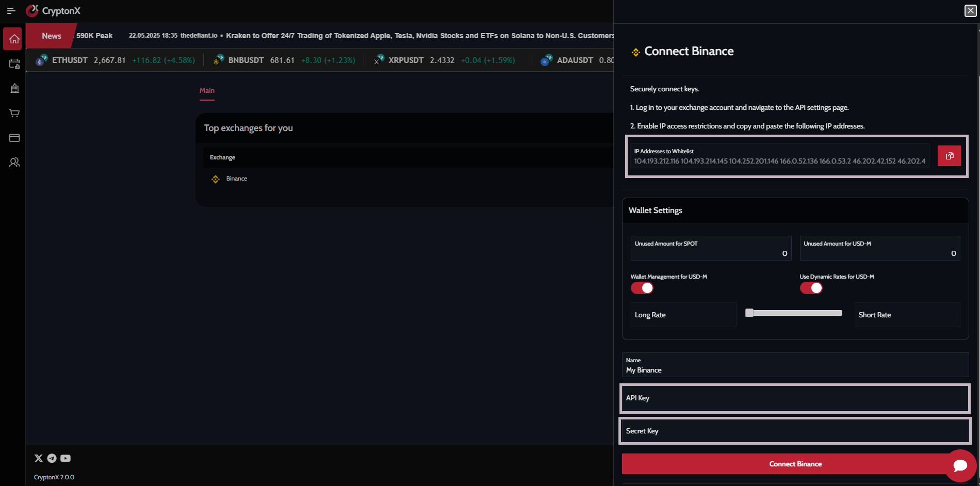Click the Connect Binance button

point(795,464)
